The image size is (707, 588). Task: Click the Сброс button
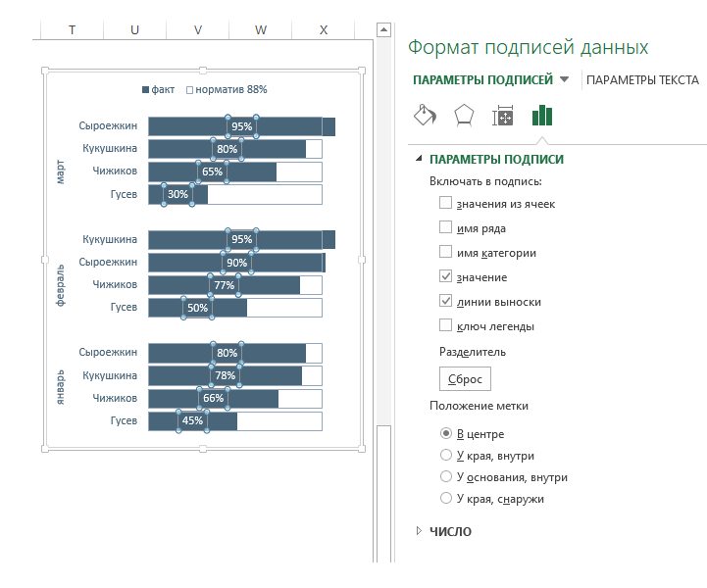[464, 379]
